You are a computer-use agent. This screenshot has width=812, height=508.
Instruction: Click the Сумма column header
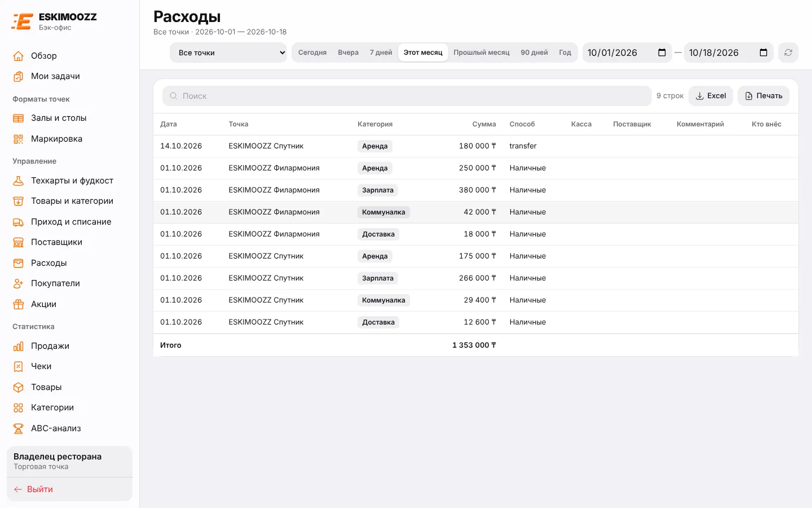pyautogui.click(x=484, y=124)
